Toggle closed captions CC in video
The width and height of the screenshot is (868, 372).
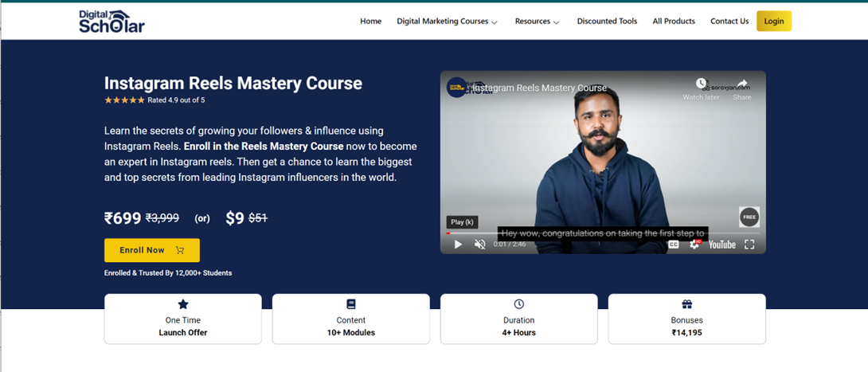click(673, 244)
